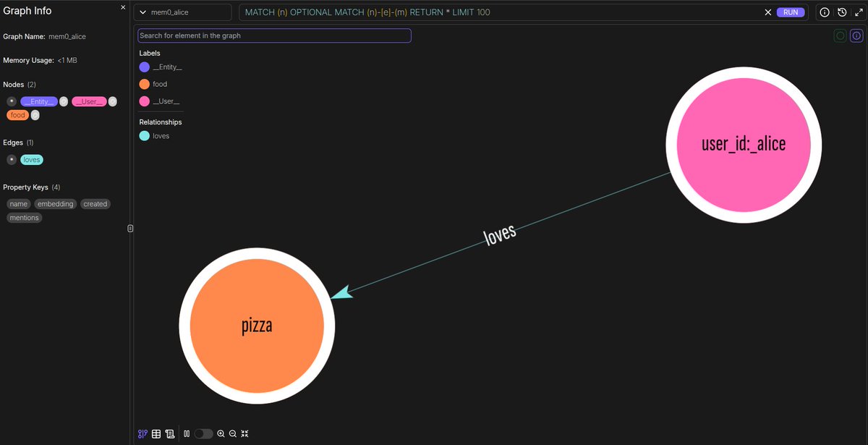Open the query info icon beside RUN
This screenshot has width=868, height=445.
(825, 12)
